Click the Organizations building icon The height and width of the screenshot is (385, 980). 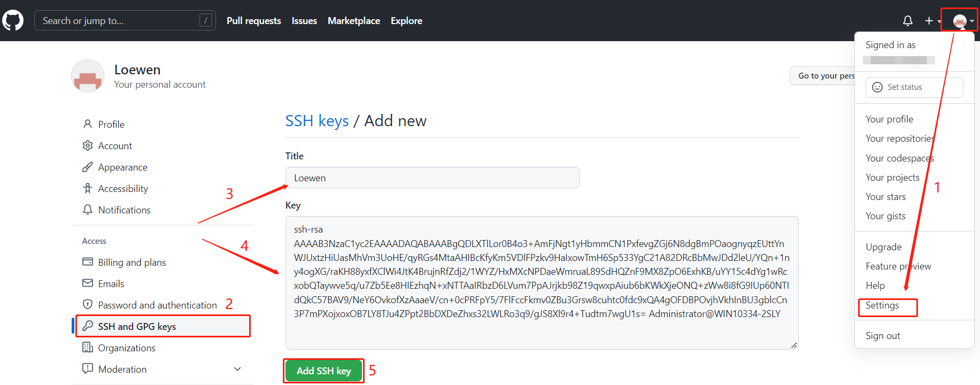pyautogui.click(x=88, y=347)
